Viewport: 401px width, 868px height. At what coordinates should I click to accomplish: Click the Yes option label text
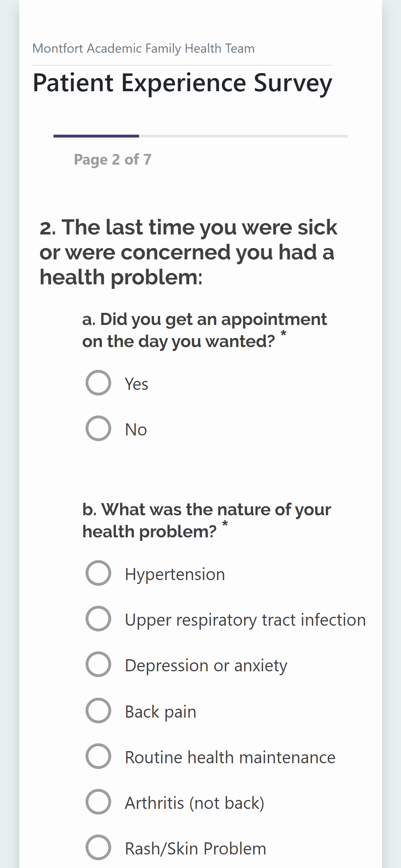(136, 384)
